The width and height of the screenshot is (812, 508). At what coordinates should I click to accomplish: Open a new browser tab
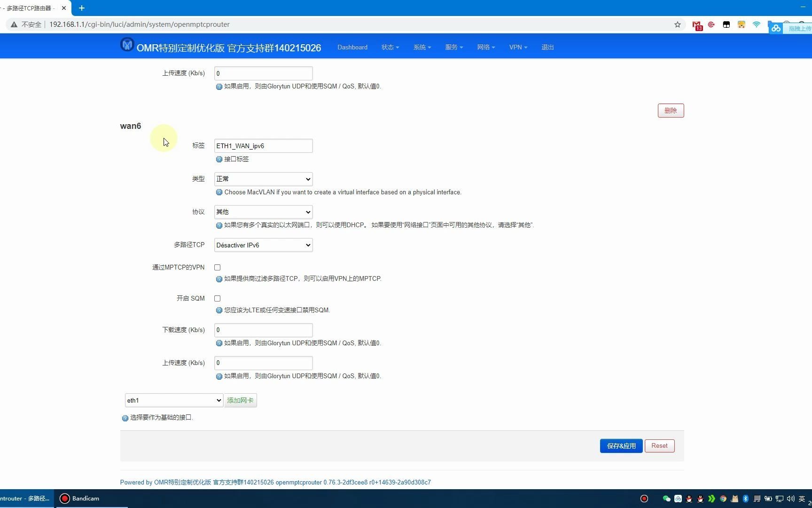tap(82, 8)
